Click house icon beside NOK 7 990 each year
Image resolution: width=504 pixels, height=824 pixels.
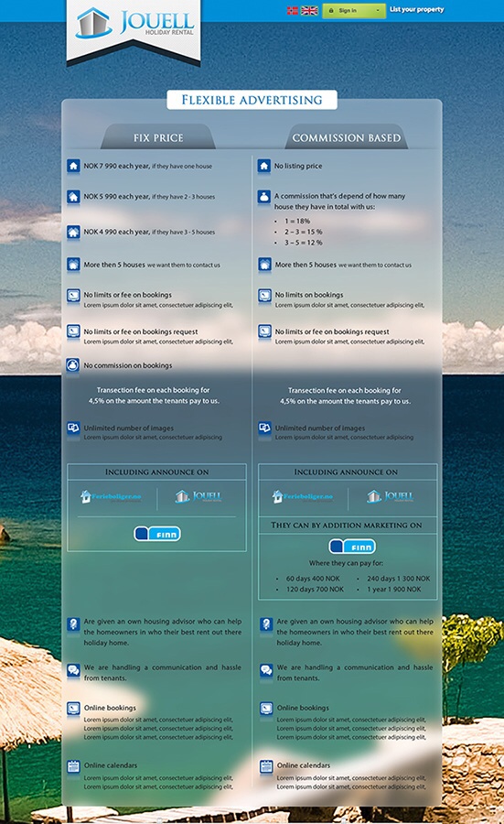click(x=73, y=166)
